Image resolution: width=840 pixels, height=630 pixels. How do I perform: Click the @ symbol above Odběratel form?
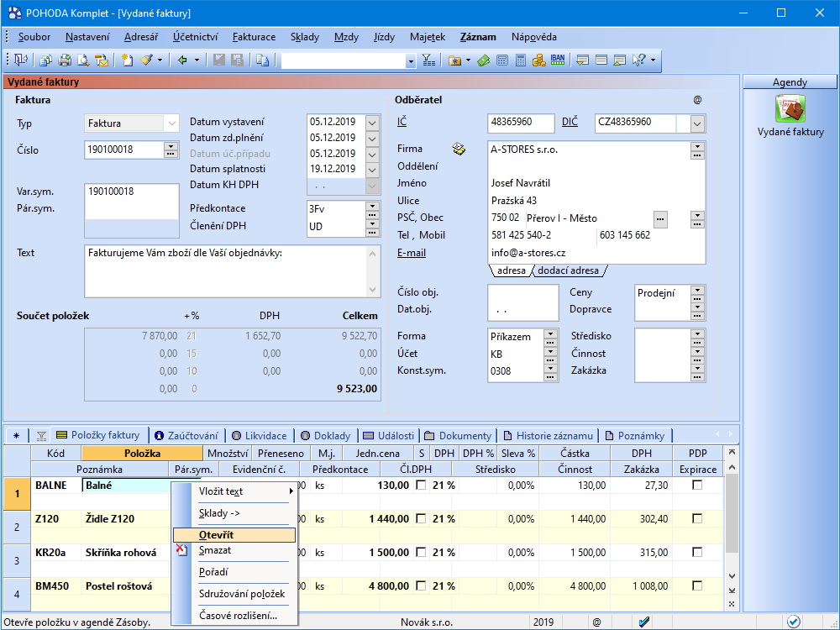click(697, 100)
